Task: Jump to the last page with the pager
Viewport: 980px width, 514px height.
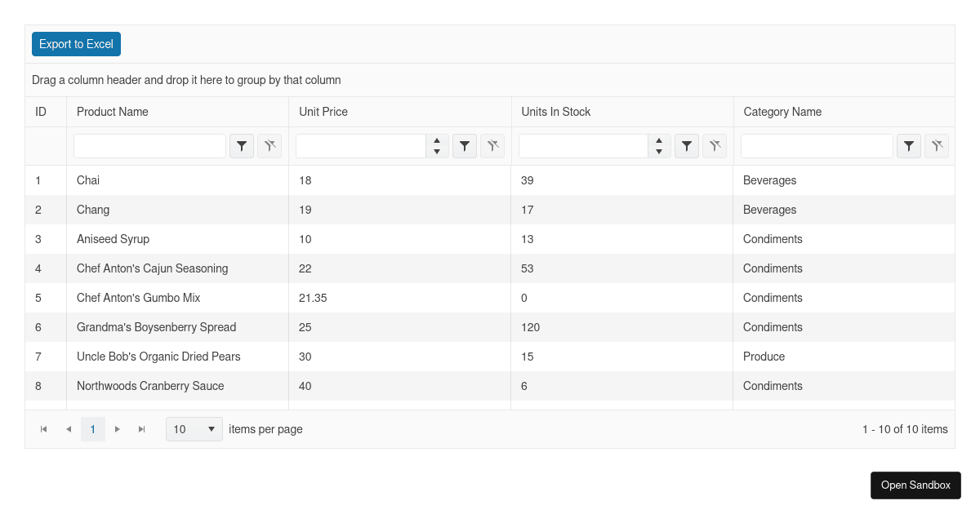Action: [x=142, y=428]
